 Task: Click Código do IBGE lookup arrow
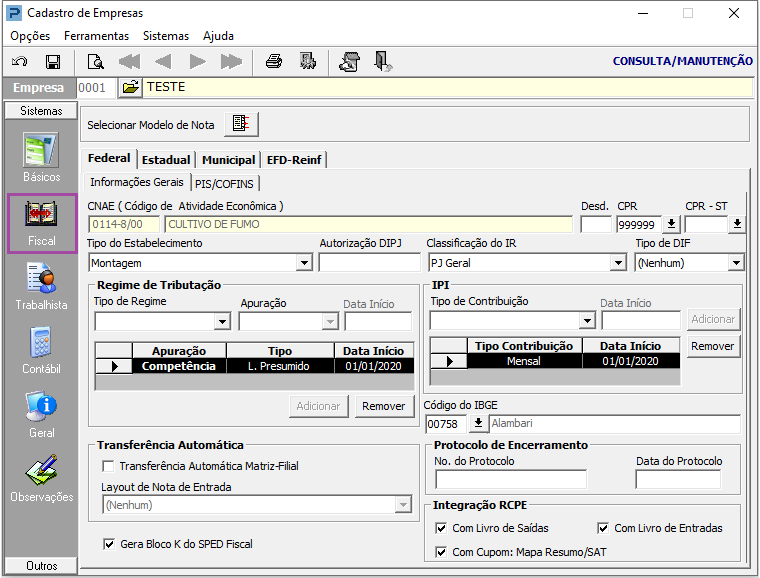[x=478, y=423]
